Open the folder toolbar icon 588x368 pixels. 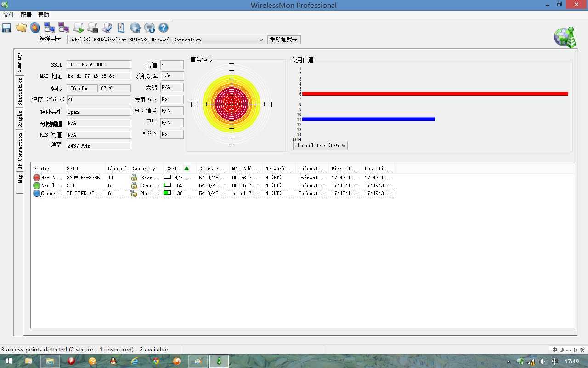pos(21,28)
